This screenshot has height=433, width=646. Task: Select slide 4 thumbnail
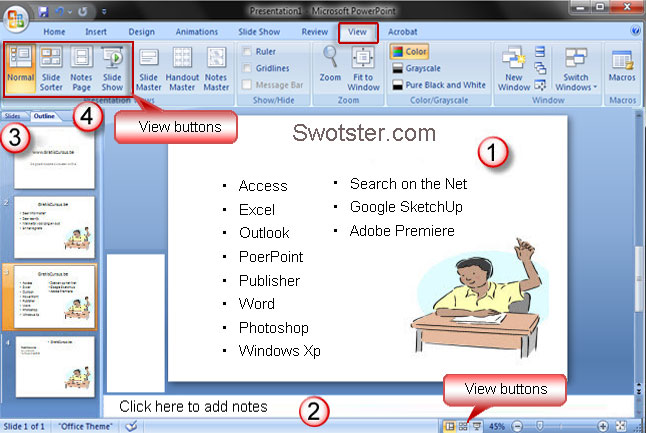coord(55,367)
